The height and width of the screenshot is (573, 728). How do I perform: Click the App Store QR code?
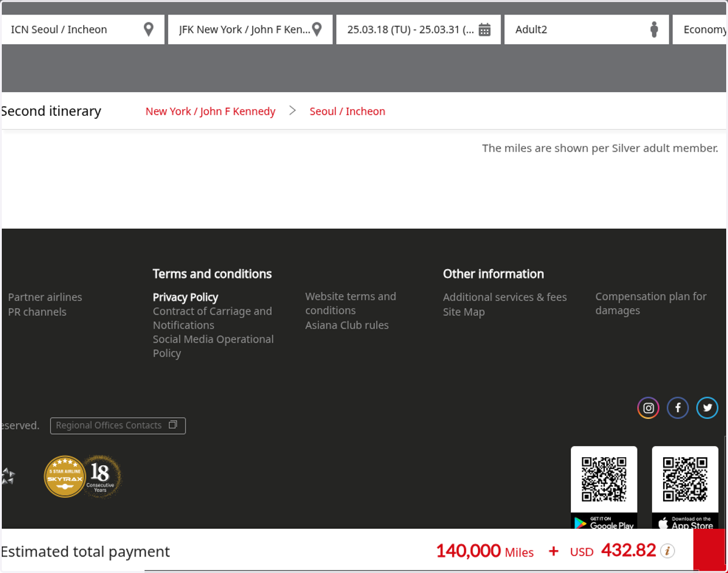[685, 479]
